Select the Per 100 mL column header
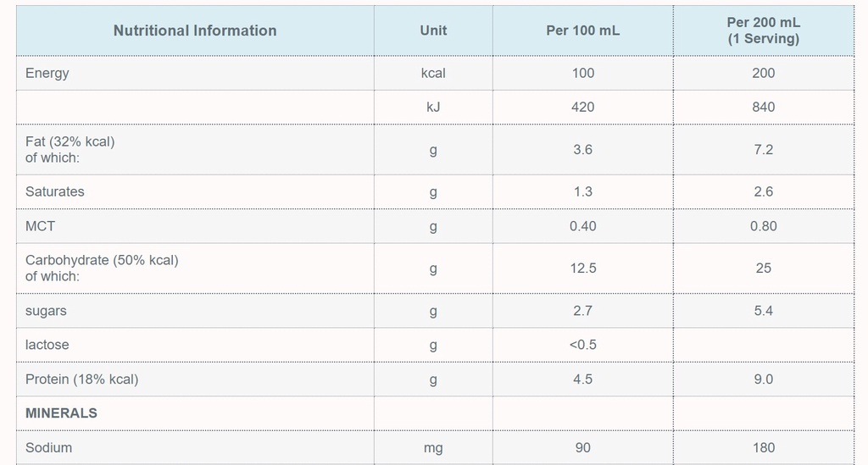868x465 pixels. (582, 30)
